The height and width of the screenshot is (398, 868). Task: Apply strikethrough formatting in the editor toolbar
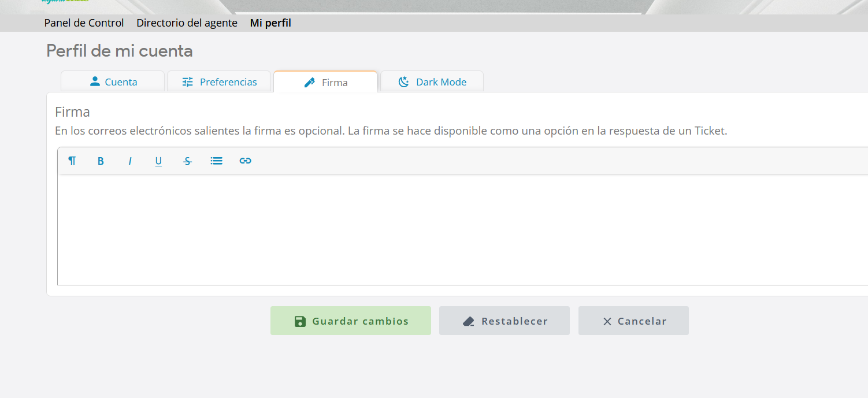coord(187,161)
